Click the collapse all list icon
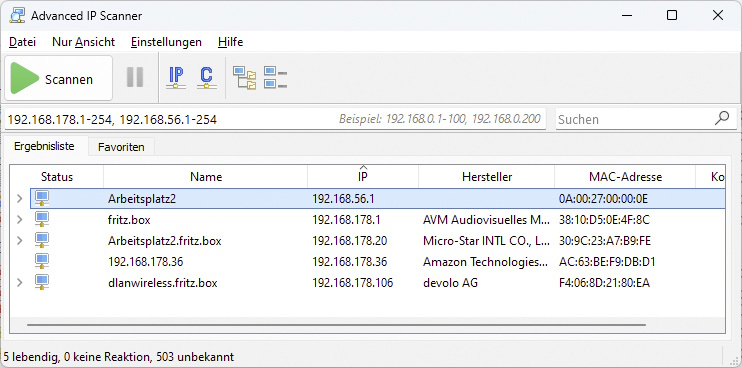This screenshot has height=368, width=742. click(x=276, y=77)
